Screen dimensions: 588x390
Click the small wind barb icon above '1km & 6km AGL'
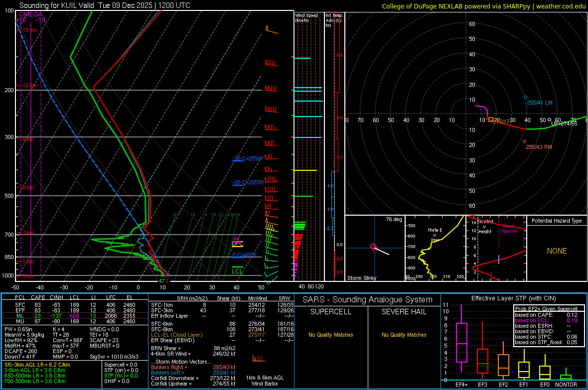259,359
